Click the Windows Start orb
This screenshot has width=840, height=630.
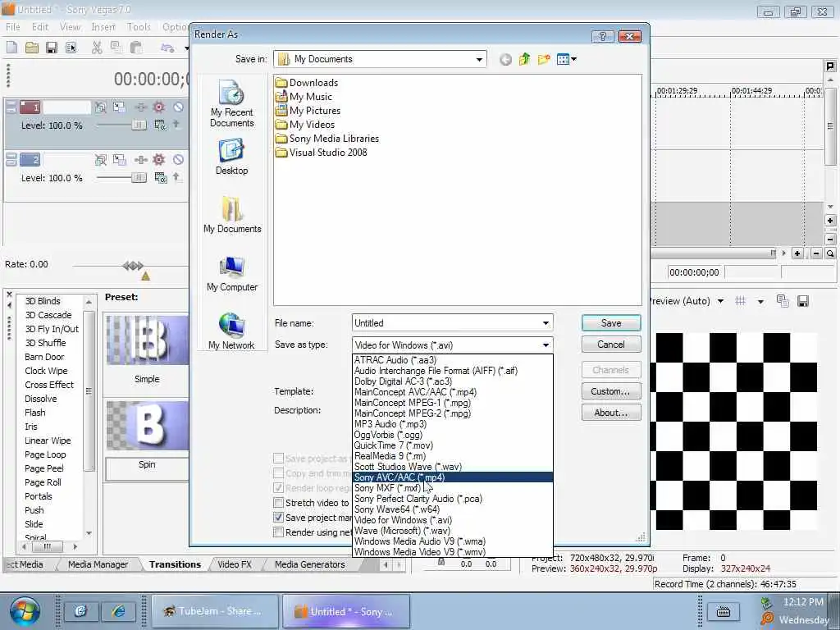(24, 611)
